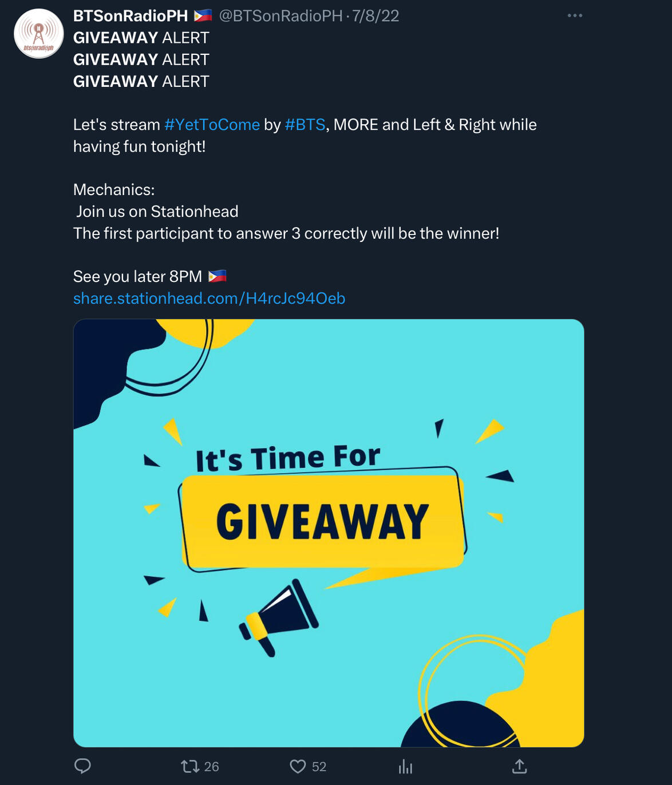The height and width of the screenshot is (785, 672).
Task: Click the GIVEAWAY yellow banner in image
Action: (323, 521)
